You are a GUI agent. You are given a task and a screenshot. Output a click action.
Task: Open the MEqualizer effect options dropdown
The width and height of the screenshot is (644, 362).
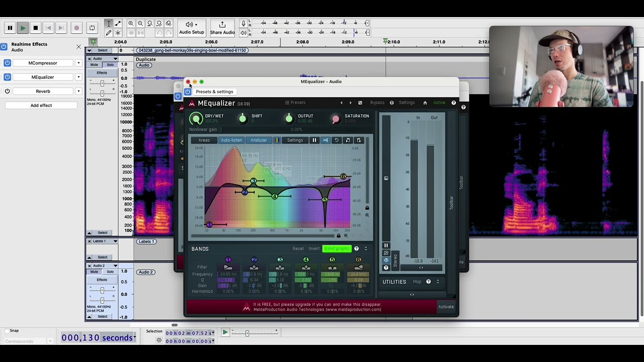click(78, 77)
